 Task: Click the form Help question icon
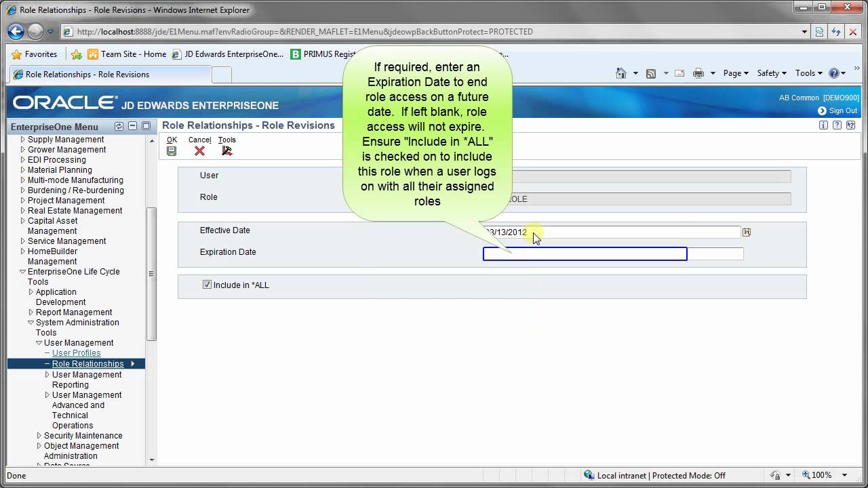pos(837,125)
